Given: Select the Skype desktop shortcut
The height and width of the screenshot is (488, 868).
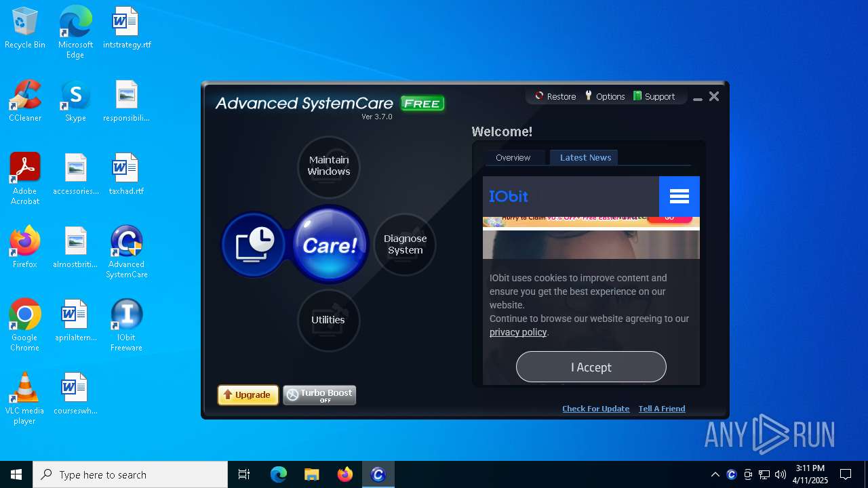Looking at the screenshot, I should pos(75,102).
